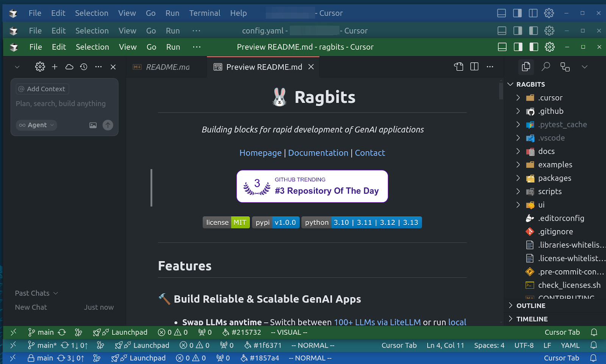This screenshot has width=606, height=364.
Task: Open preview source file icon in editor toolbar
Action: (459, 67)
